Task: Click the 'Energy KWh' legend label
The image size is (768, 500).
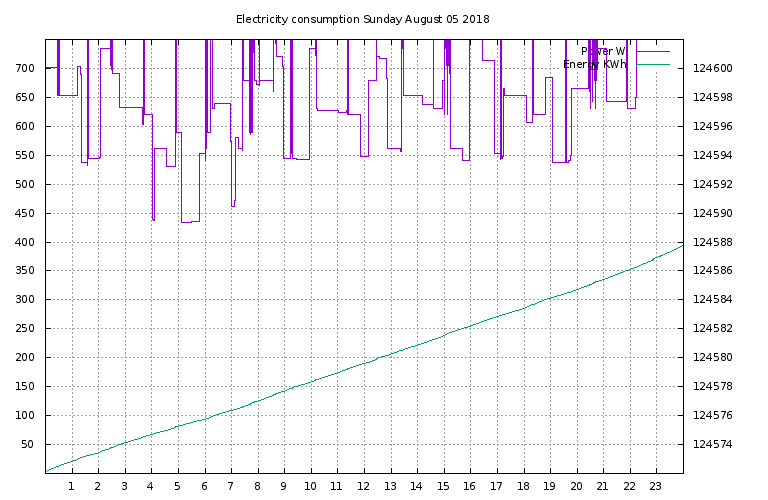Action: point(595,64)
